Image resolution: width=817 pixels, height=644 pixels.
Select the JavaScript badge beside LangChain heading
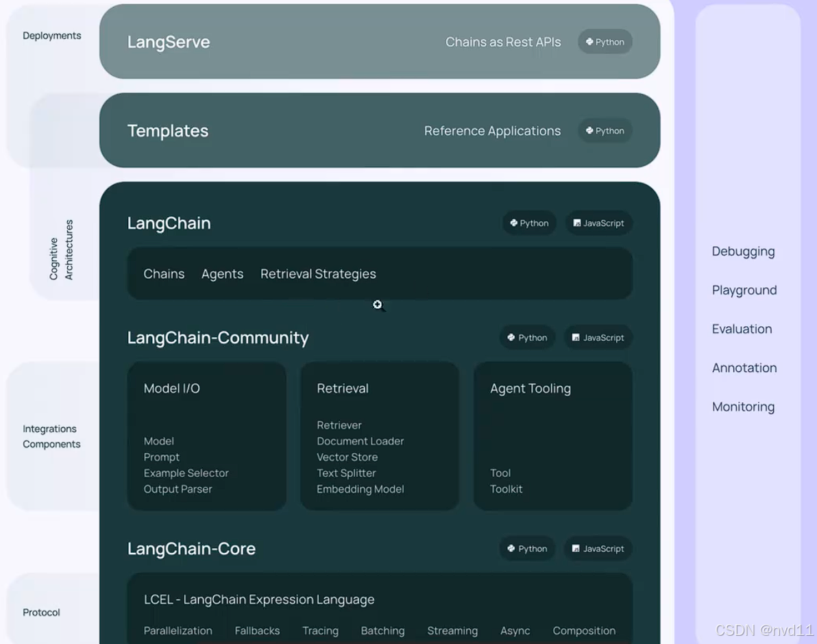click(598, 223)
